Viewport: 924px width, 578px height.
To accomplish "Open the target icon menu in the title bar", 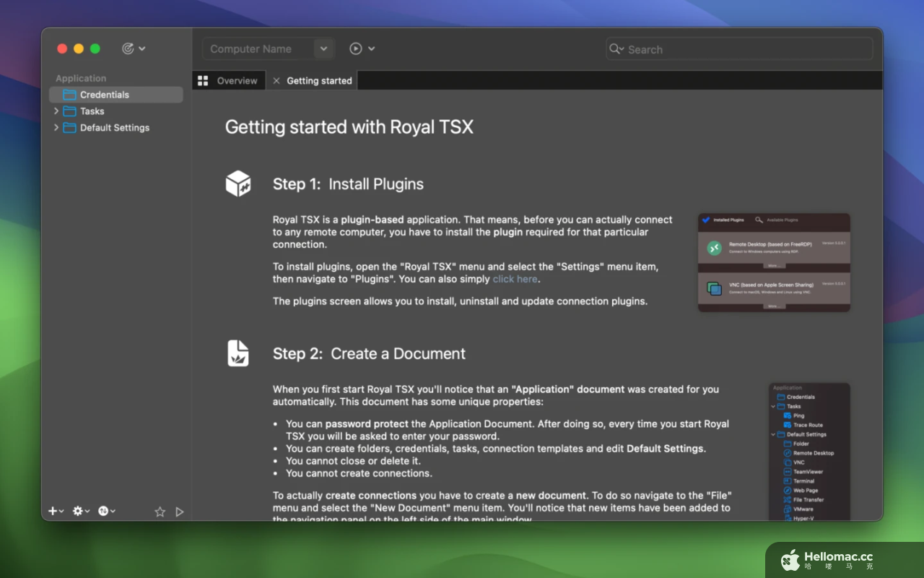I will [134, 48].
